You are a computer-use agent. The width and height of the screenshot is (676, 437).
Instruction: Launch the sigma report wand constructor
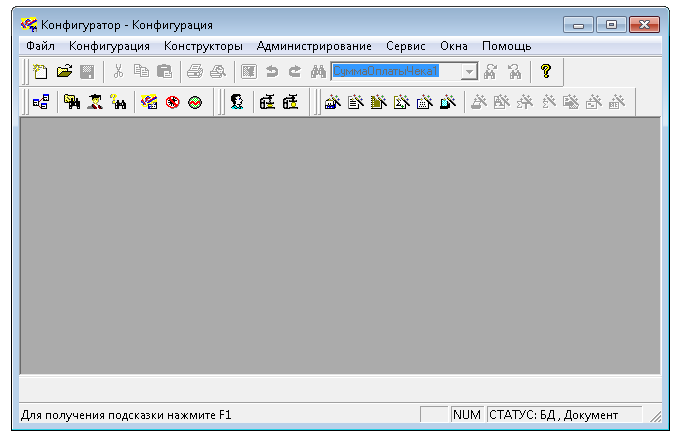coord(402,102)
